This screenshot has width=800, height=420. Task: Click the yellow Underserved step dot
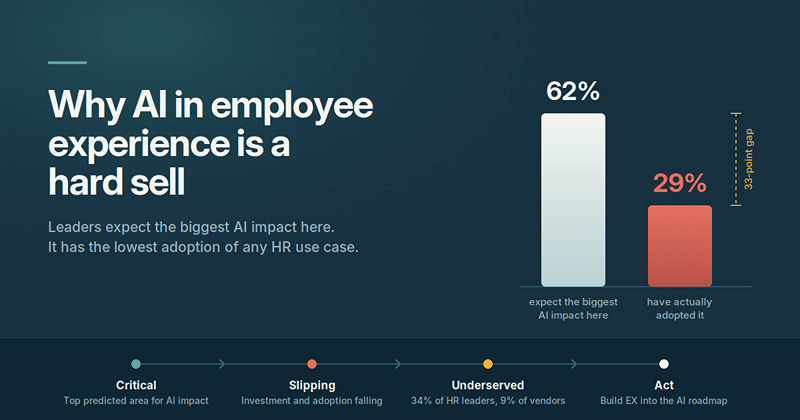tap(488, 364)
